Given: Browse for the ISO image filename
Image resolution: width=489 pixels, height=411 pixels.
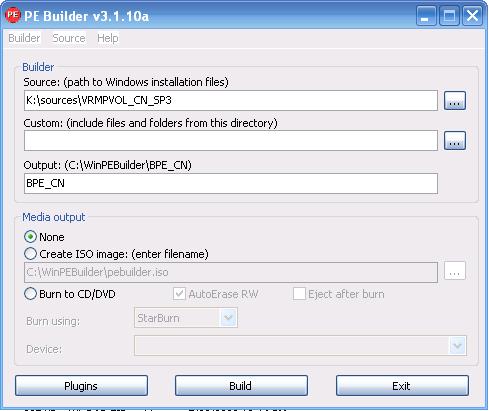Looking at the screenshot, I should coord(455,271).
